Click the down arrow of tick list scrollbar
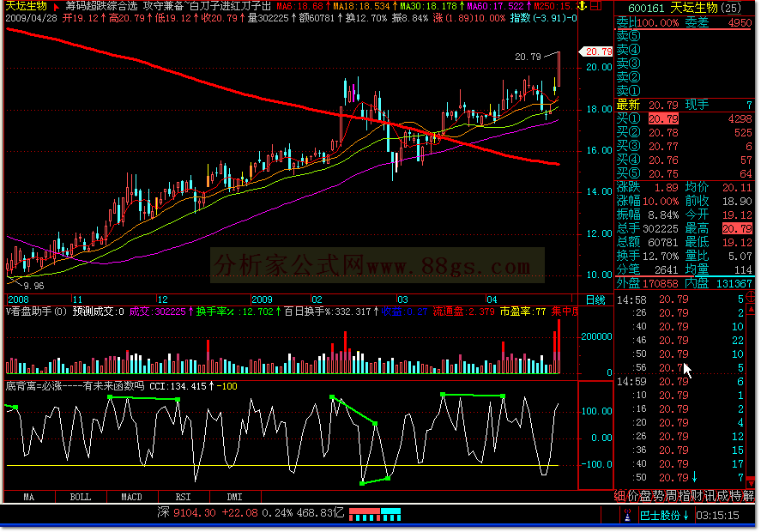 (752, 484)
